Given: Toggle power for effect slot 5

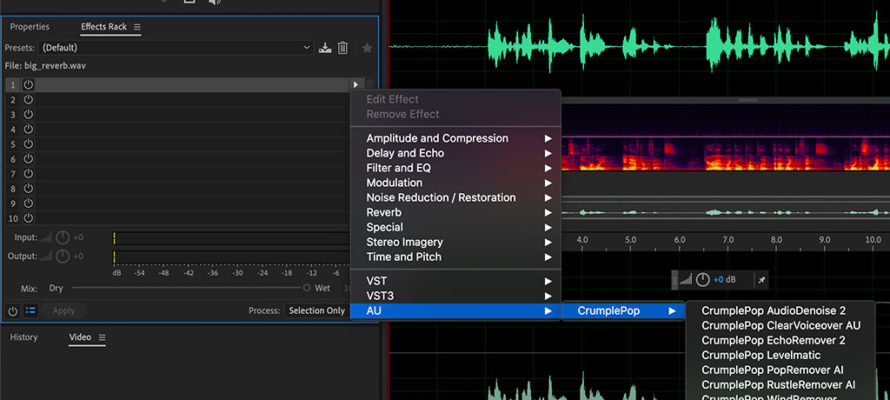Looking at the screenshot, I should [x=28, y=144].
